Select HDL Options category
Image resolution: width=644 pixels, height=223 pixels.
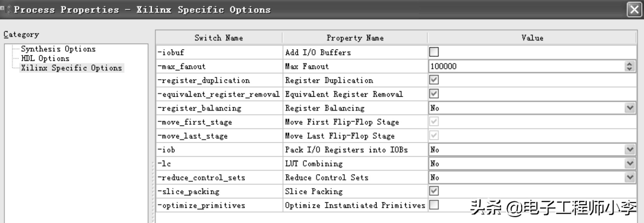45,58
